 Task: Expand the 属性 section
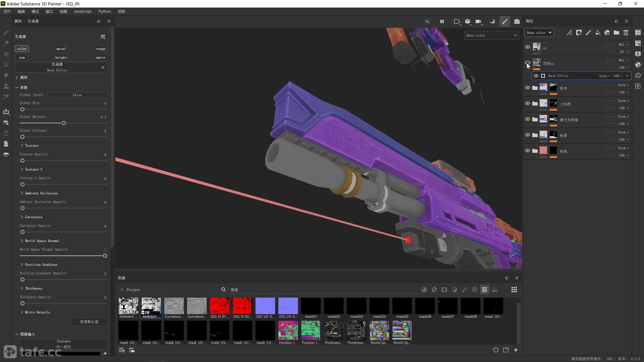point(17,77)
